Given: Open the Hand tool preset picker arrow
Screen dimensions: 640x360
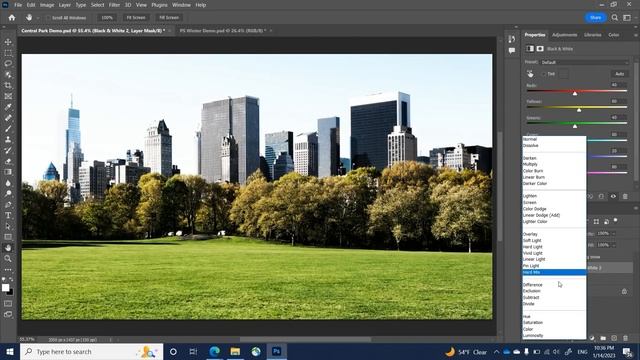Looking at the screenshot, I should click(38, 18).
